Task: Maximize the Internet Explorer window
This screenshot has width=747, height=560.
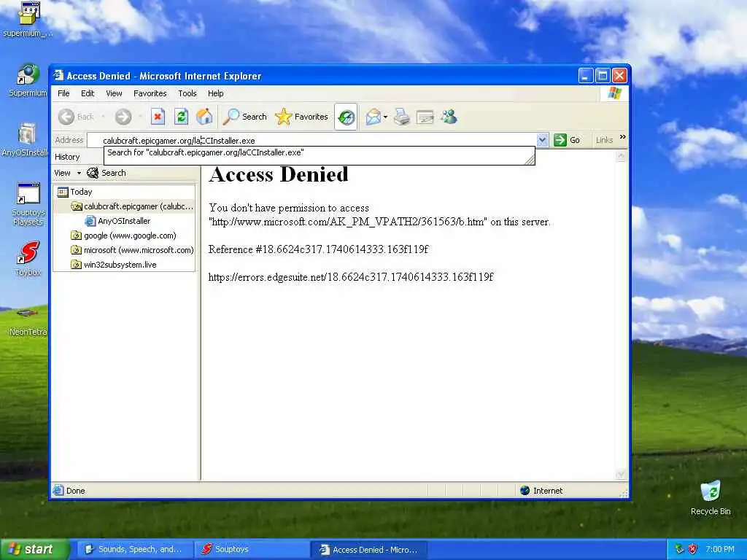Action: (x=603, y=75)
